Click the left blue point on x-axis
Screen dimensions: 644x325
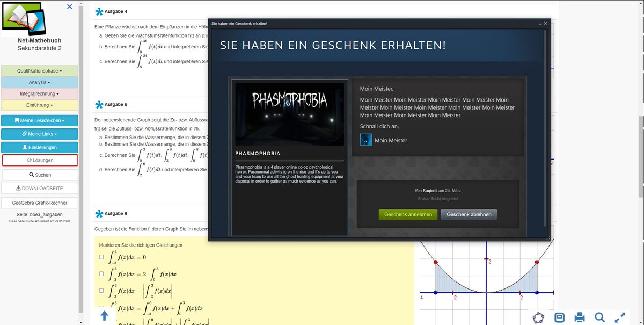pos(435,293)
